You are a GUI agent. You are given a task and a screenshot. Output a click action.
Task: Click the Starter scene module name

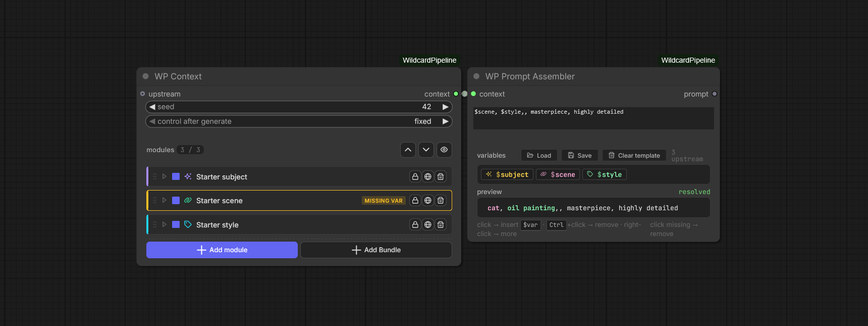(220, 201)
